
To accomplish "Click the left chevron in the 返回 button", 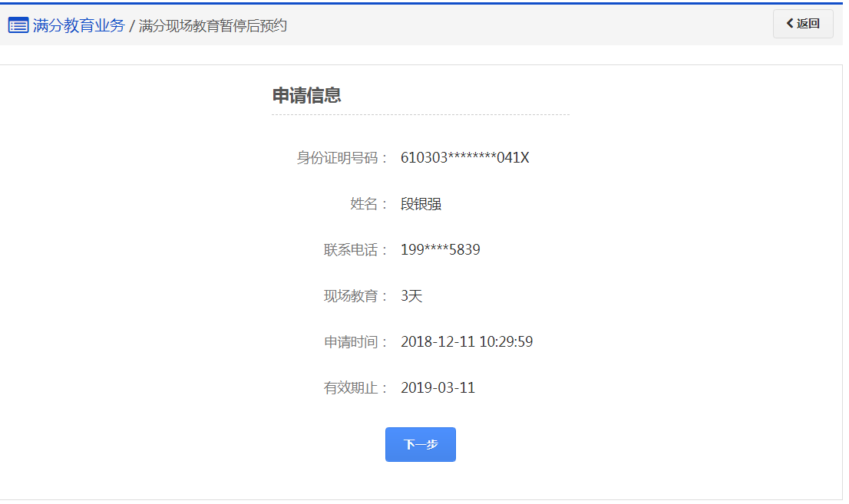I will click(x=790, y=24).
